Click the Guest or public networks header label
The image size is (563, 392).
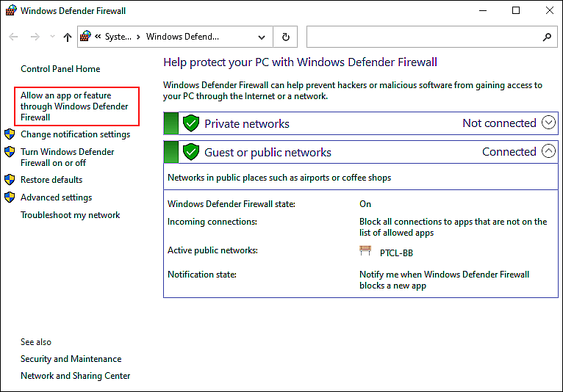coord(268,153)
